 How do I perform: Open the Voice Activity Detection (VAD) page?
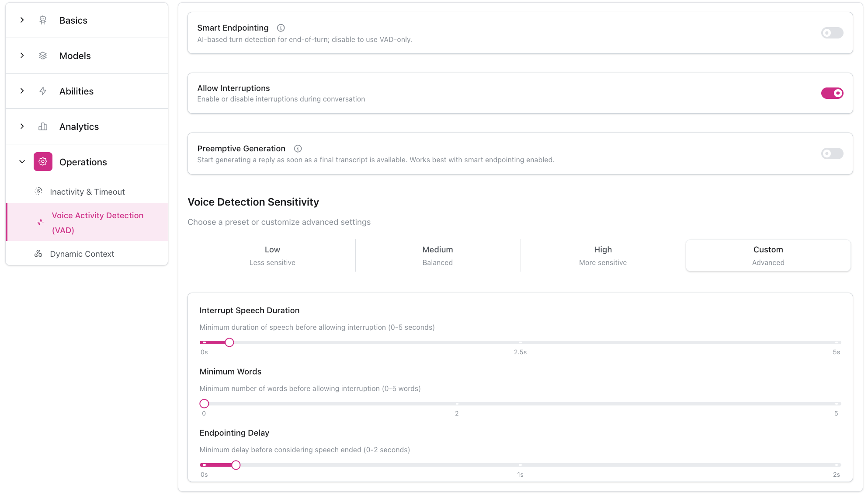[x=97, y=222]
